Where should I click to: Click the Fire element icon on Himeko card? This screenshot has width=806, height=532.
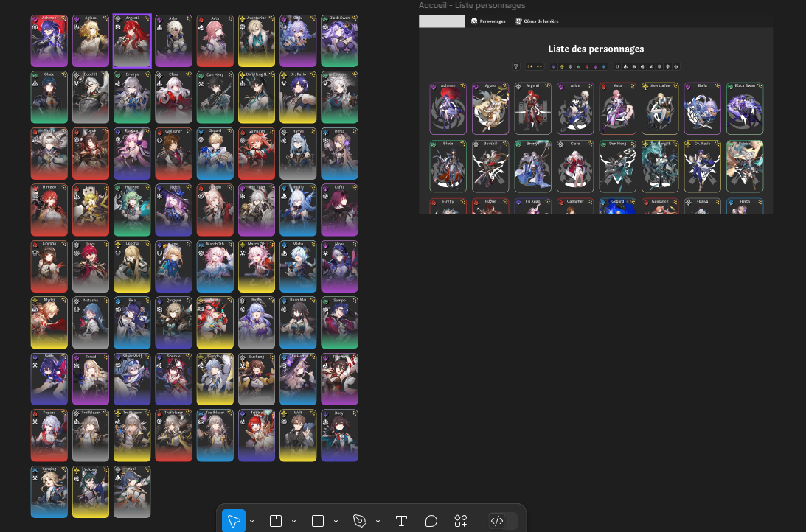coord(35,189)
